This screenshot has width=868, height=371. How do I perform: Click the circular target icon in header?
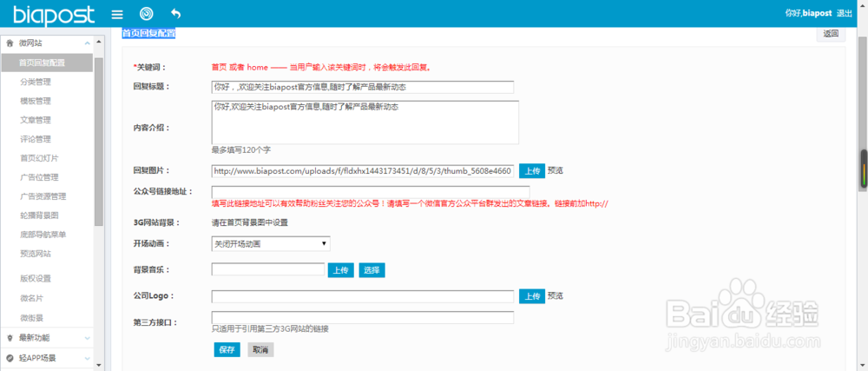point(146,13)
